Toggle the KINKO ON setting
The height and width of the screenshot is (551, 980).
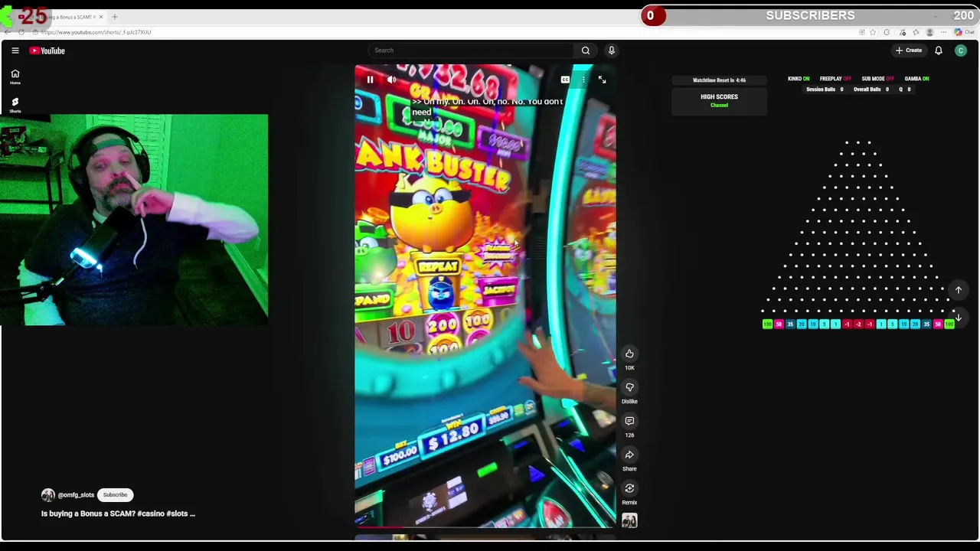tap(799, 79)
